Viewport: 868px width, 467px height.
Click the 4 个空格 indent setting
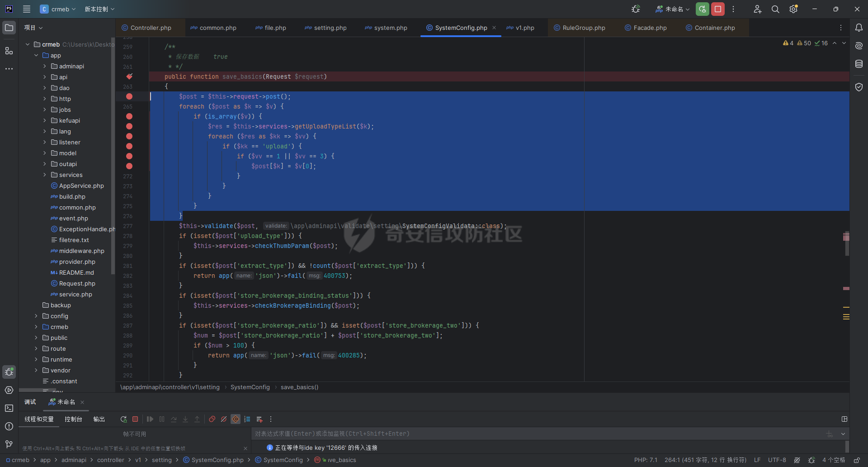[x=834, y=460]
